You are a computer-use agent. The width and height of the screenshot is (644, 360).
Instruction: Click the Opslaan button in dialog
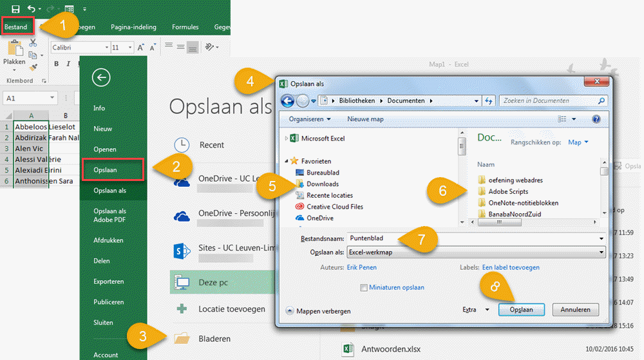[x=521, y=310]
